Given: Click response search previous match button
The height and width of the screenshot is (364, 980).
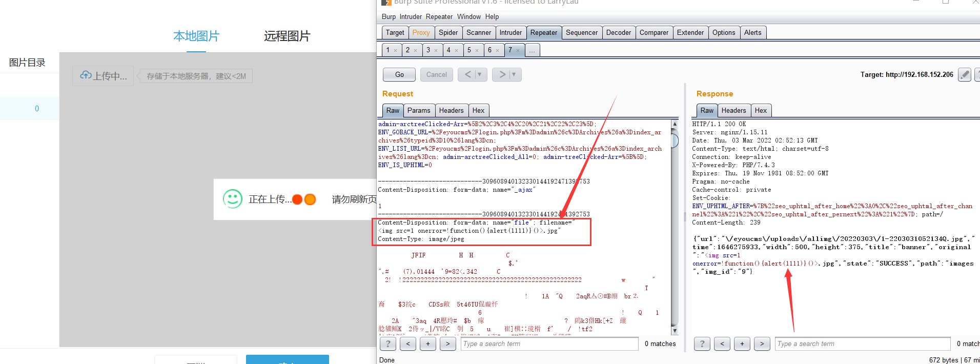Looking at the screenshot, I should click(x=722, y=344).
